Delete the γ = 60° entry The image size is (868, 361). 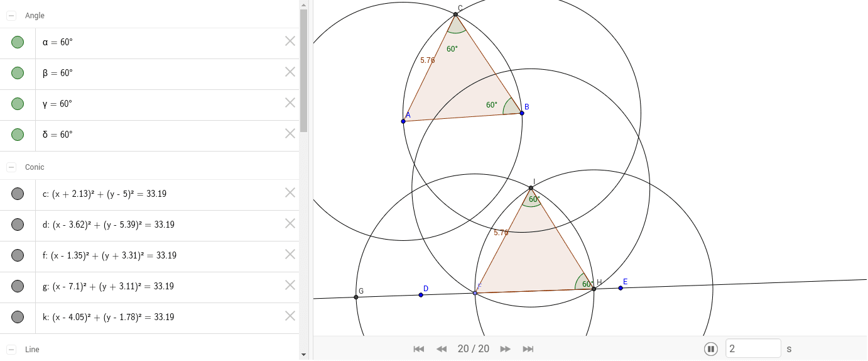click(290, 103)
